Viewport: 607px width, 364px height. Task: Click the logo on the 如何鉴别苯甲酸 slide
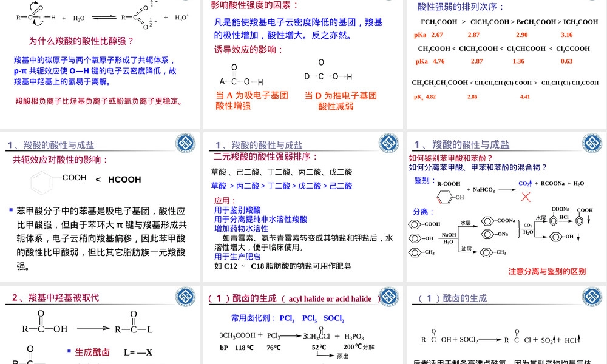pyautogui.click(x=592, y=144)
